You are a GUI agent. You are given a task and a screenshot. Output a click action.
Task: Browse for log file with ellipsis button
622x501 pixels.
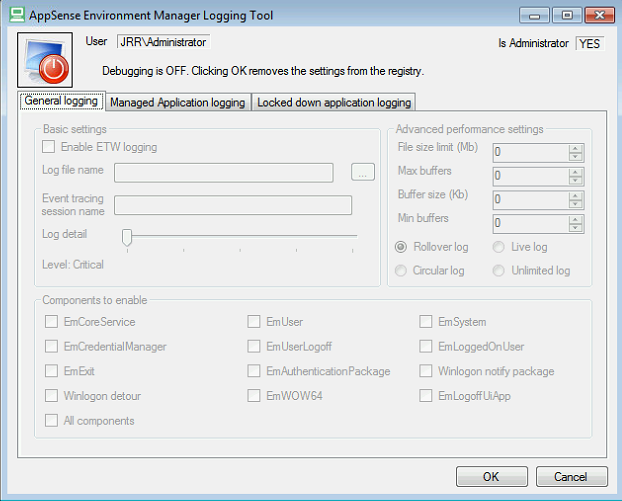pyautogui.click(x=363, y=172)
